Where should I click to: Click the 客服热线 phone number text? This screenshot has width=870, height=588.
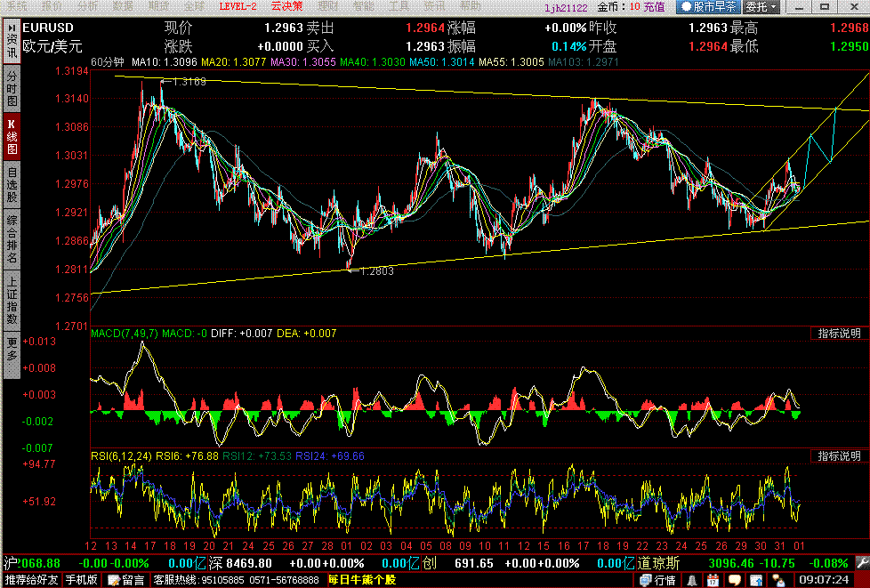237,580
